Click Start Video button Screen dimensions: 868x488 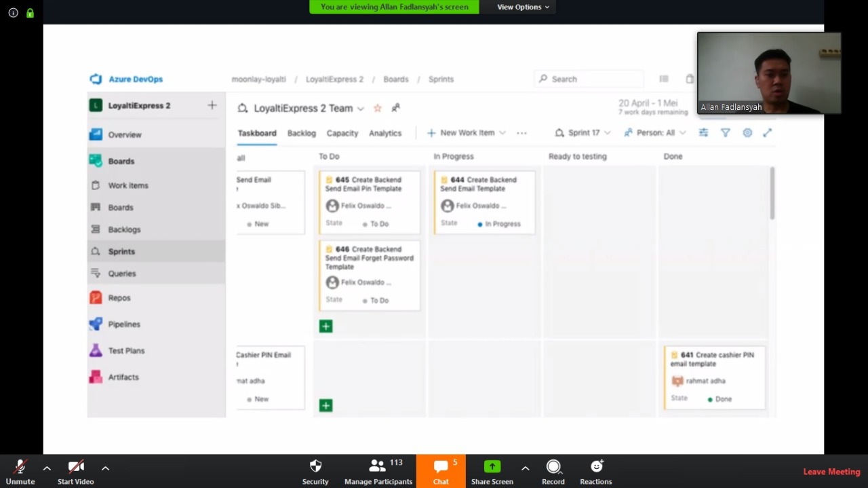[75, 471]
